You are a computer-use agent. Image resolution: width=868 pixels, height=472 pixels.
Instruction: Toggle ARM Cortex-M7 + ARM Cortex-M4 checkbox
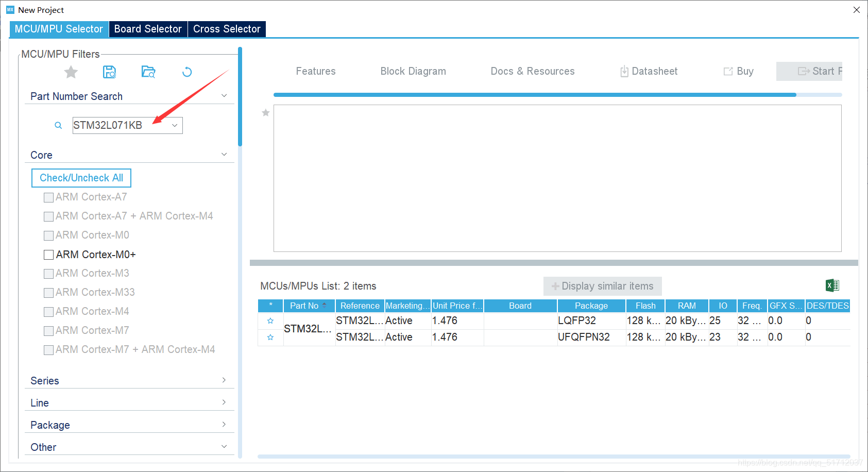pyautogui.click(x=49, y=350)
